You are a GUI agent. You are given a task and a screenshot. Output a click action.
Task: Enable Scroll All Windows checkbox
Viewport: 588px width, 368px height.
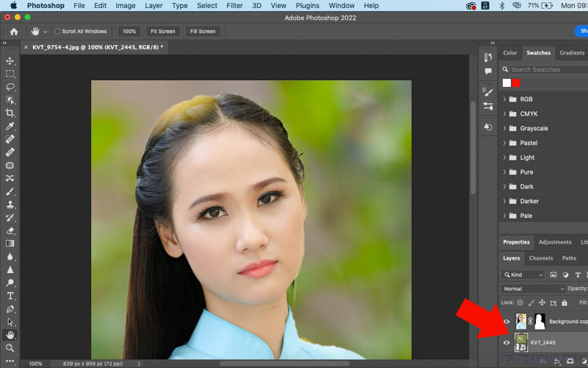coord(58,32)
